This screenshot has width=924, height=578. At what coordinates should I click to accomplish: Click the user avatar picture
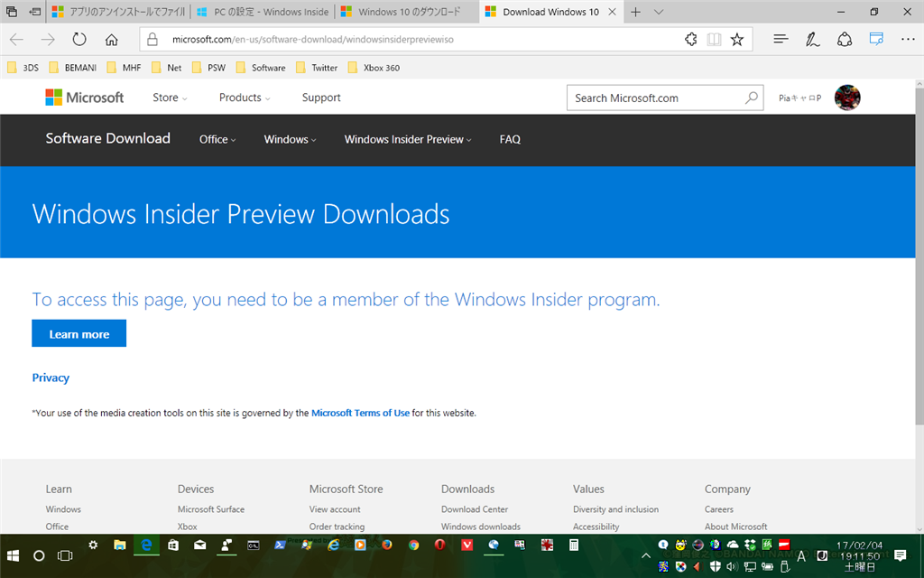pyautogui.click(x=847, y=98)
